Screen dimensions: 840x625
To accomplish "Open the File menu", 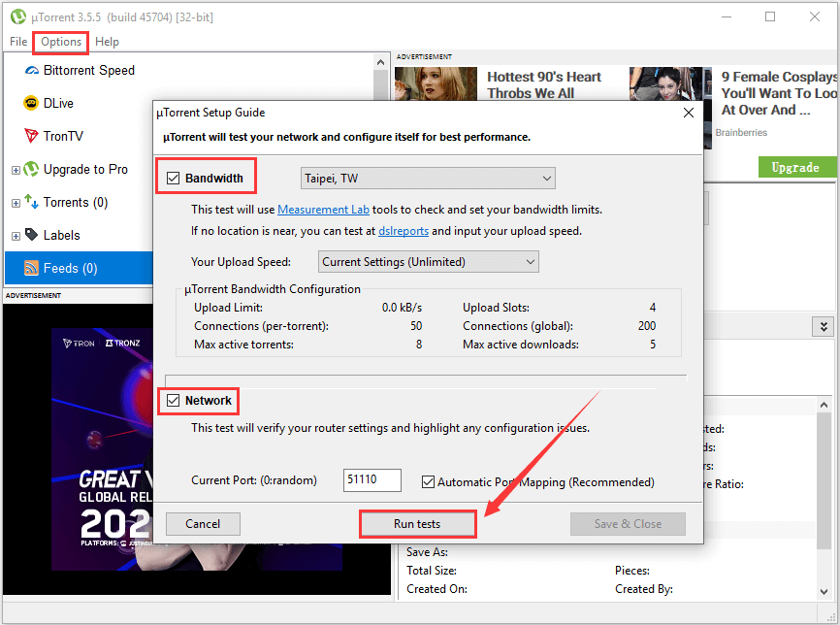I will 18,42.
